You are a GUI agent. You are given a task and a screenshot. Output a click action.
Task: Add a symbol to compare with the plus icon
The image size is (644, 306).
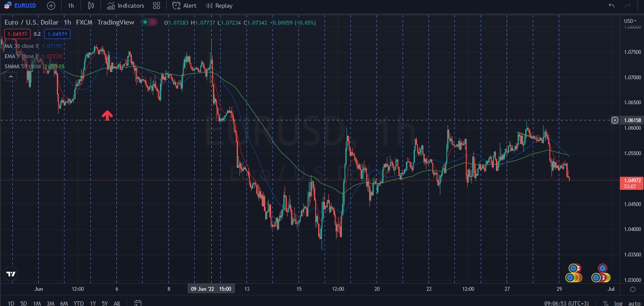click(51, 6)
